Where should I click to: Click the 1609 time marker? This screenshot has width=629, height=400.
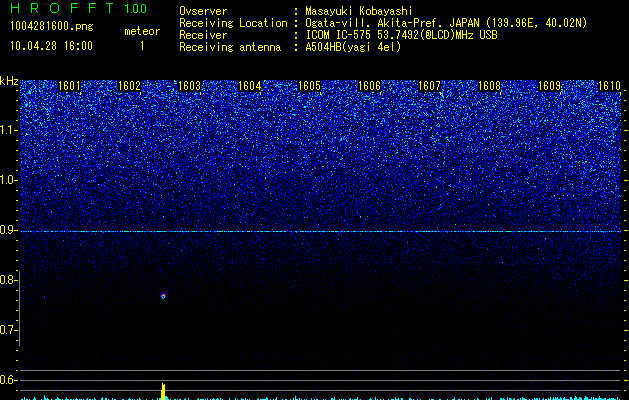(x=549, y=86)
